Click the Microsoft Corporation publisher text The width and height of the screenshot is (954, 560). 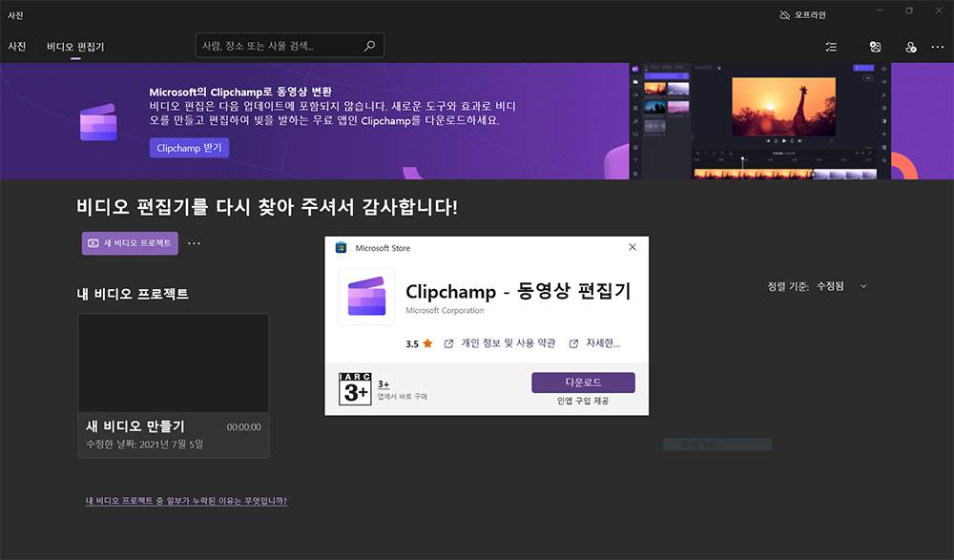click(445, 310)
